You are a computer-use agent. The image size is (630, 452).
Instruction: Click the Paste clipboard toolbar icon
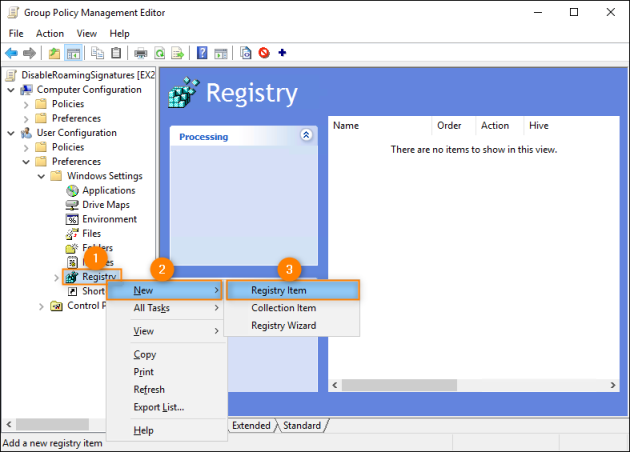click(117, 53)
